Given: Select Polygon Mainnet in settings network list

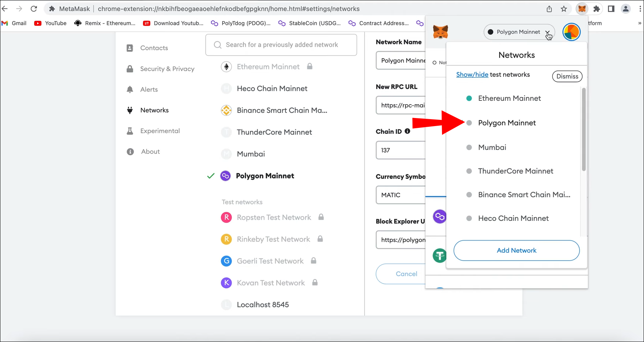Looking at the screenshot, I should pyautogui.click(x=257, y=176).
